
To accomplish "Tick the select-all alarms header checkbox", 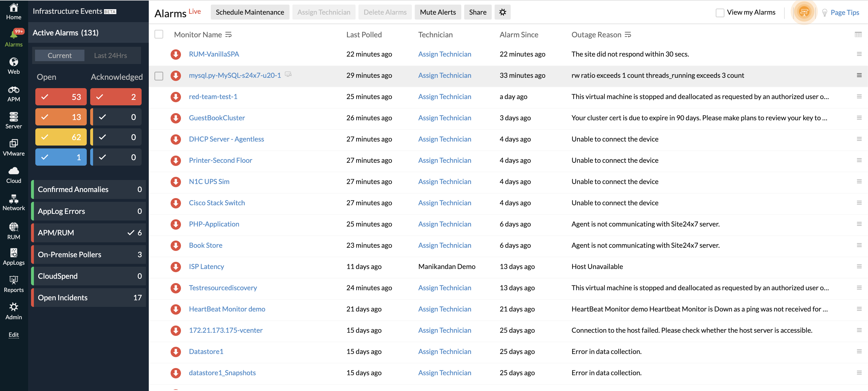I will point(159,34).
